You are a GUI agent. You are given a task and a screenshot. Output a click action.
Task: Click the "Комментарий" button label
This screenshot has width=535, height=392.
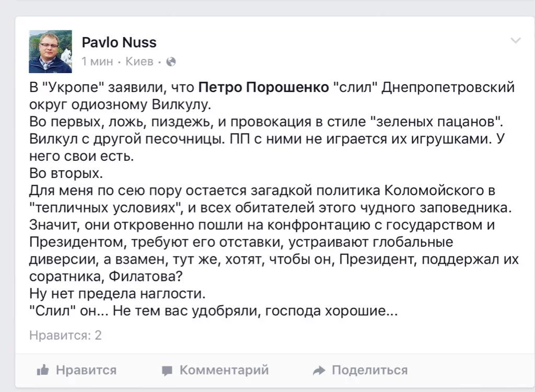(224, 370)
